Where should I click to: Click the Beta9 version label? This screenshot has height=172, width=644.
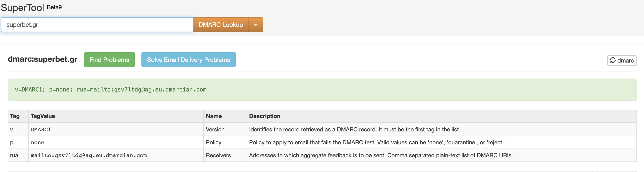click(x=54, y=7)
